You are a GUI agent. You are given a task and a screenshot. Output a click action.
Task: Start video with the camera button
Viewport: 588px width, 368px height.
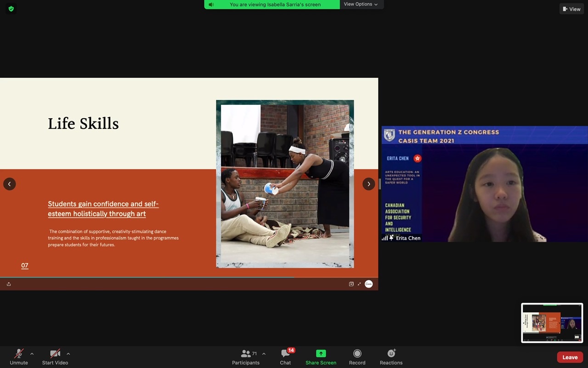coord(55,354)
